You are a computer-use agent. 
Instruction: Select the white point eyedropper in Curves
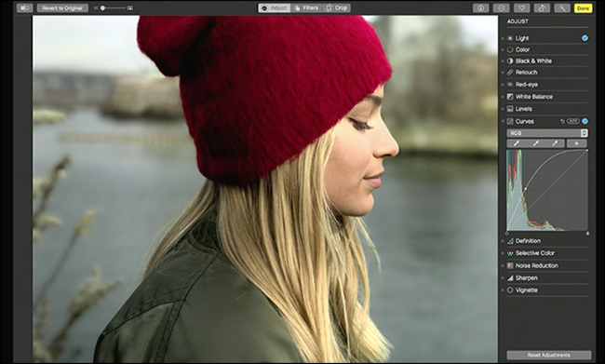(x=555, y=143)
